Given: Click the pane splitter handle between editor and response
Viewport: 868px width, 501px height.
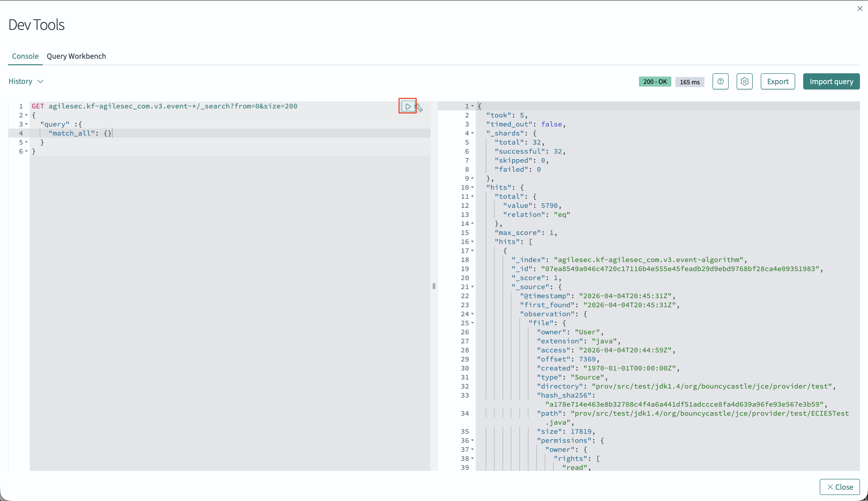Looking at the screenshot, I should [x=434, y=286].
